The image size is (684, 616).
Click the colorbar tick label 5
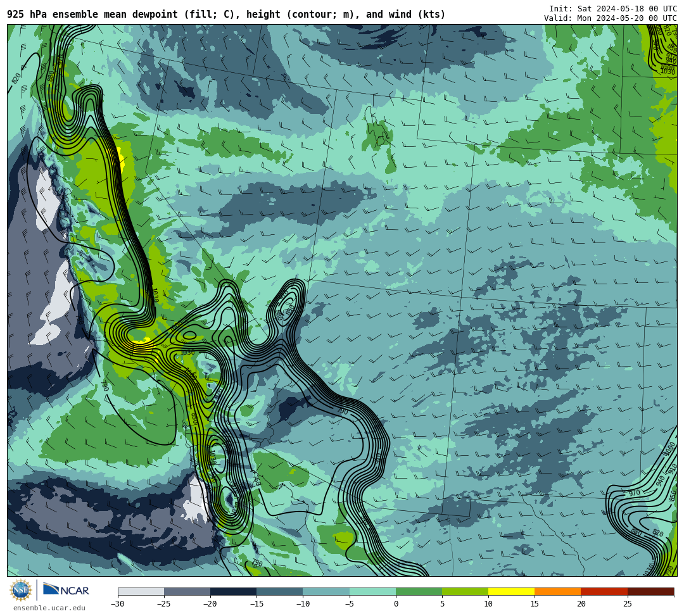pos(442,604)
